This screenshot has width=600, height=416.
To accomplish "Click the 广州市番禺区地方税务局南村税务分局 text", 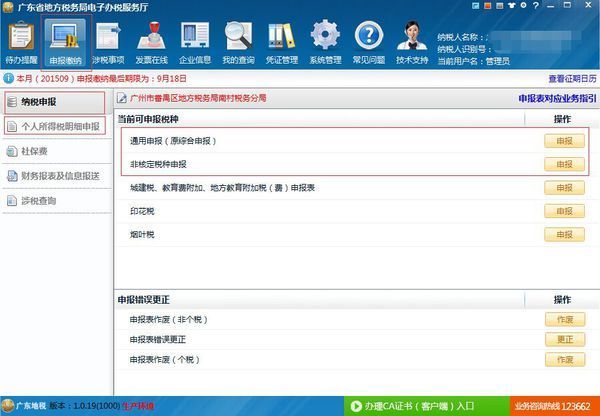I will pos(198,98).
